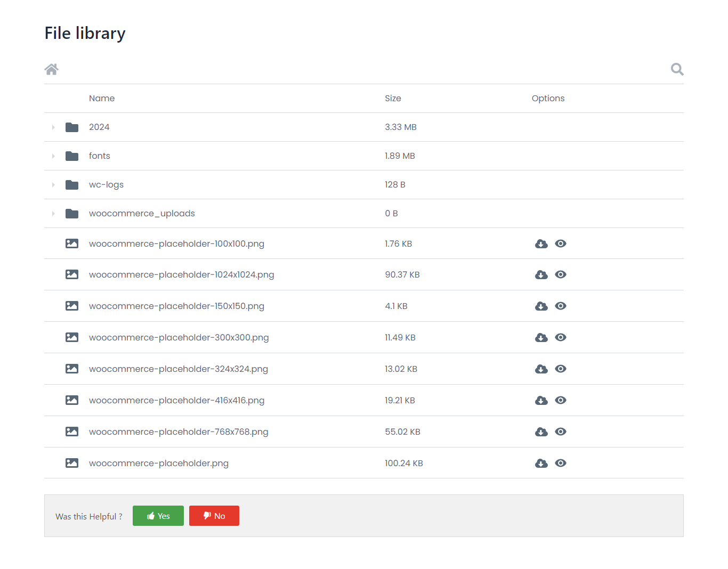Image resolution: width=728 pixels, height=569 pixels.
Task: Download woocommerce-placeholder-1024x1024.png
Action: 541,274
